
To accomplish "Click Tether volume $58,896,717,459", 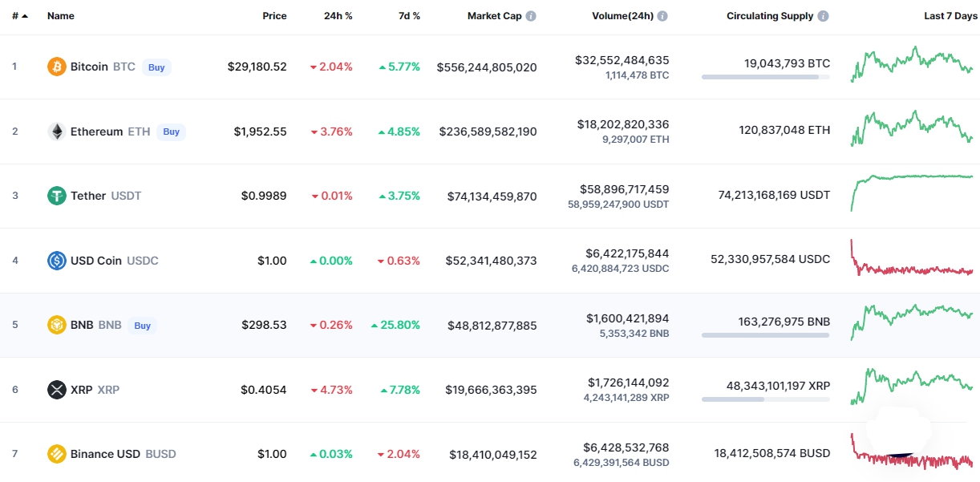I will (x=625, y=189).
